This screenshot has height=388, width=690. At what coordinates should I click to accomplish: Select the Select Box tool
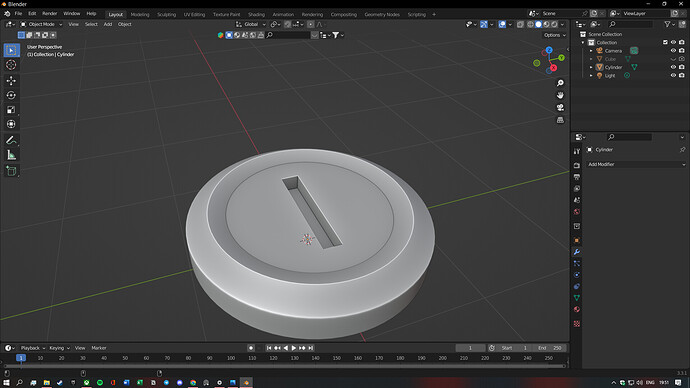pos(11,50)
